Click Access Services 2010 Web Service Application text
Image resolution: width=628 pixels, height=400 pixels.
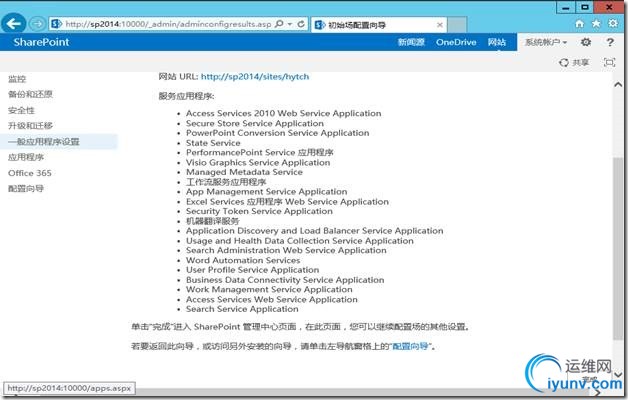(x=284, y=113)
